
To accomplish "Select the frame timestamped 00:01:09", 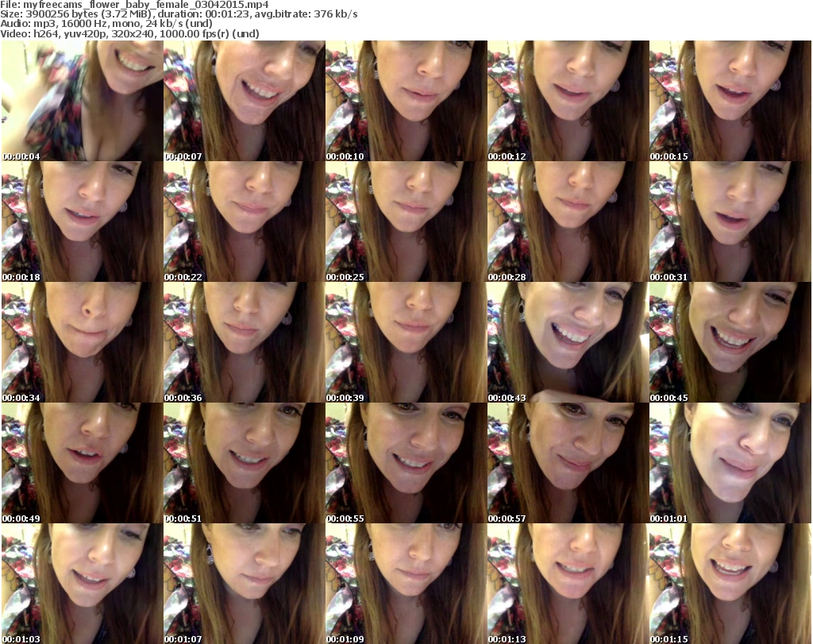I will (406, 584).
